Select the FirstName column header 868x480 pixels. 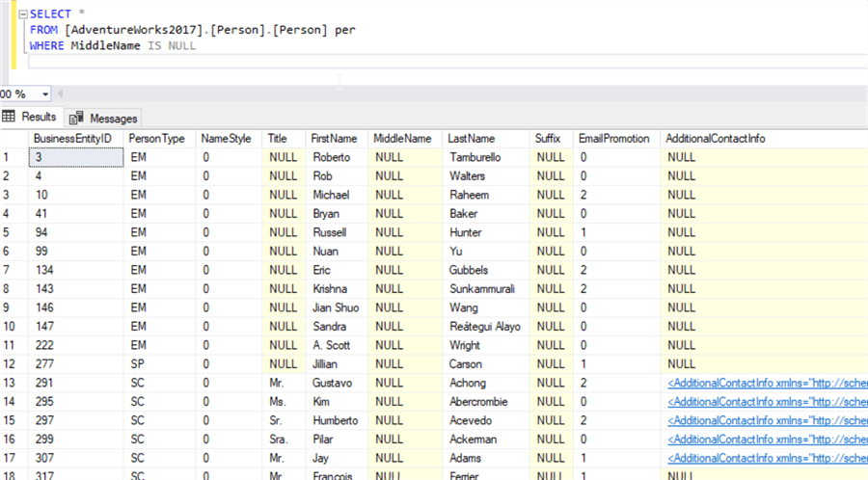coord(335,139)
